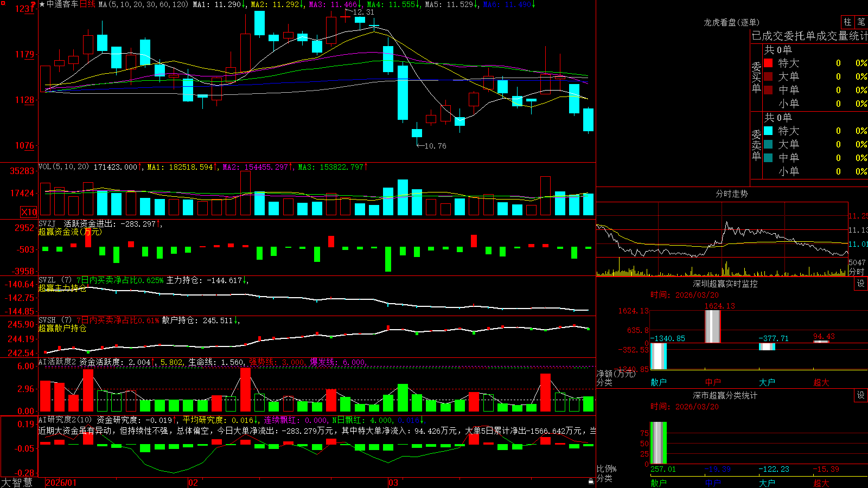Screen dimensions: 868x488
Task: Click the 散户 category label in realtime monitor
Action: (659, 382)
